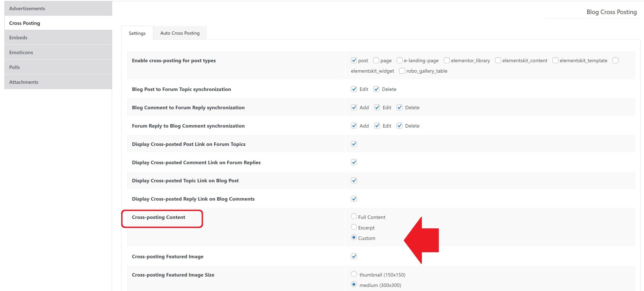Viewport: 644px width, 291px height.
Task: Uncheck the post type checkbox
Action: click(354, 60)
